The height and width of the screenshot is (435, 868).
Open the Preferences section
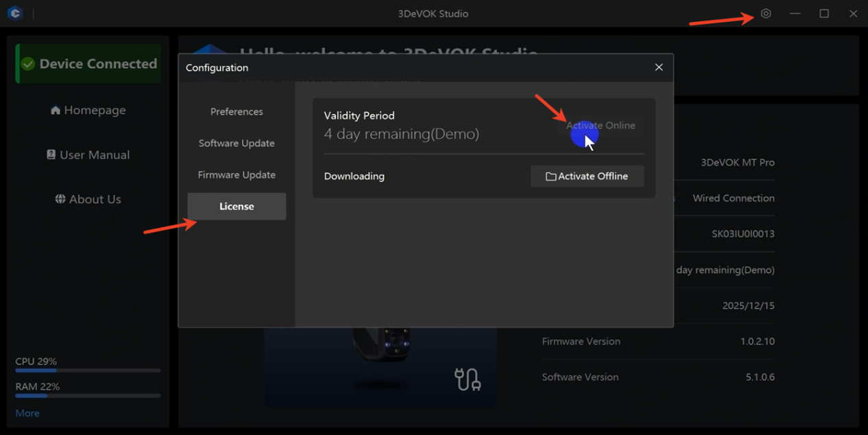(237, 111)
